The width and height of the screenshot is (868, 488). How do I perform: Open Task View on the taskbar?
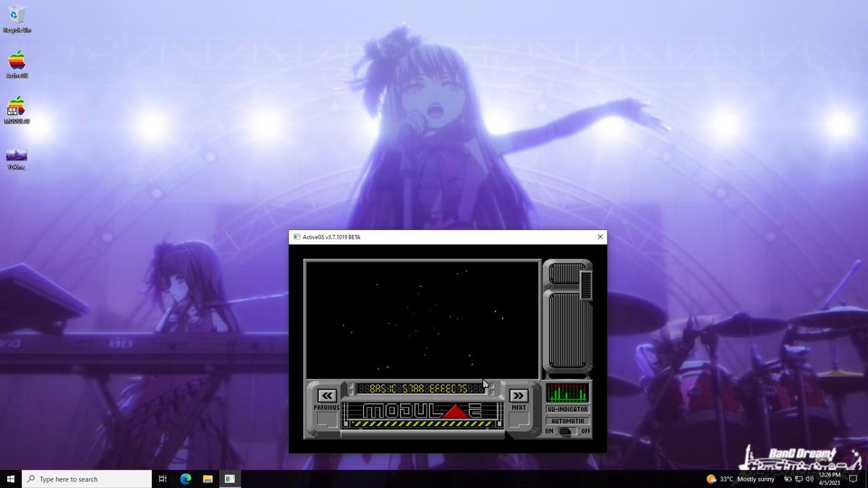coord(163,479)
